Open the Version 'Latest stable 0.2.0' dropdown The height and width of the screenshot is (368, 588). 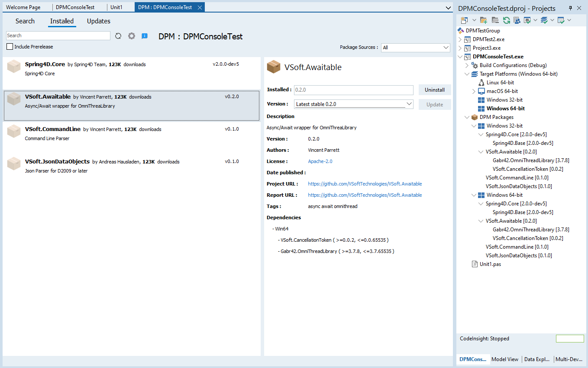[409, 104]
